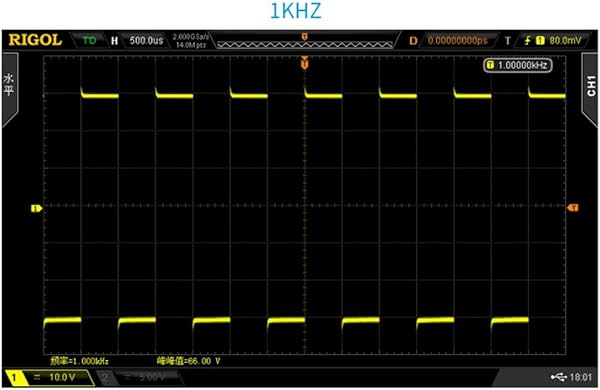Click the 1.00000kHz frequency counter badge

[x=518, y=65]
